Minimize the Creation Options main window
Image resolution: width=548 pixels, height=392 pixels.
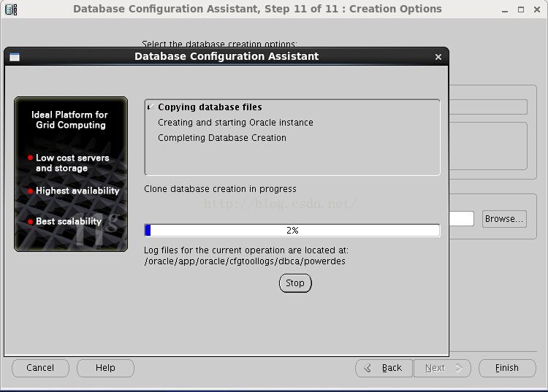point(504,9)
